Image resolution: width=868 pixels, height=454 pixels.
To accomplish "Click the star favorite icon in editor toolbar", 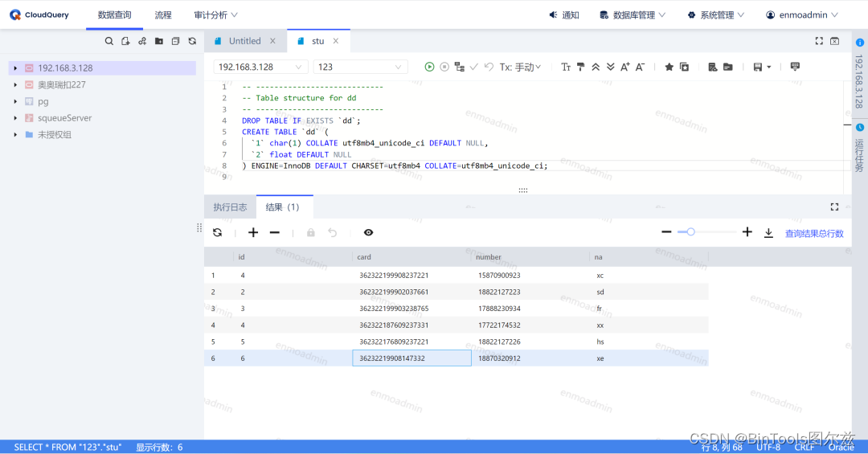I will 669,67.
